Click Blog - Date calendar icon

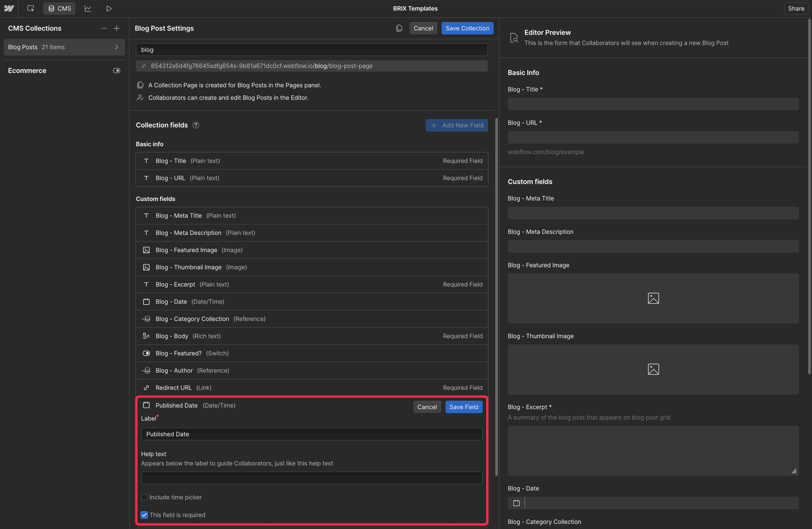click(x=146, y=302)
